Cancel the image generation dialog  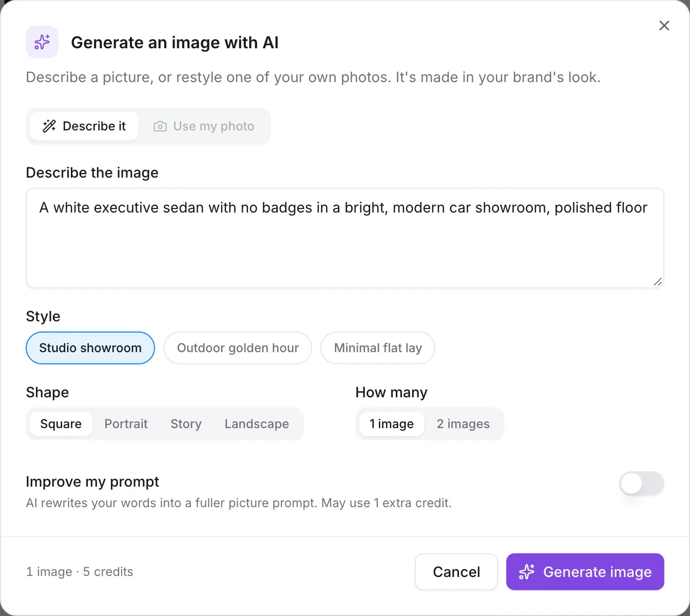pyautogui.click(x=456, y=572)
